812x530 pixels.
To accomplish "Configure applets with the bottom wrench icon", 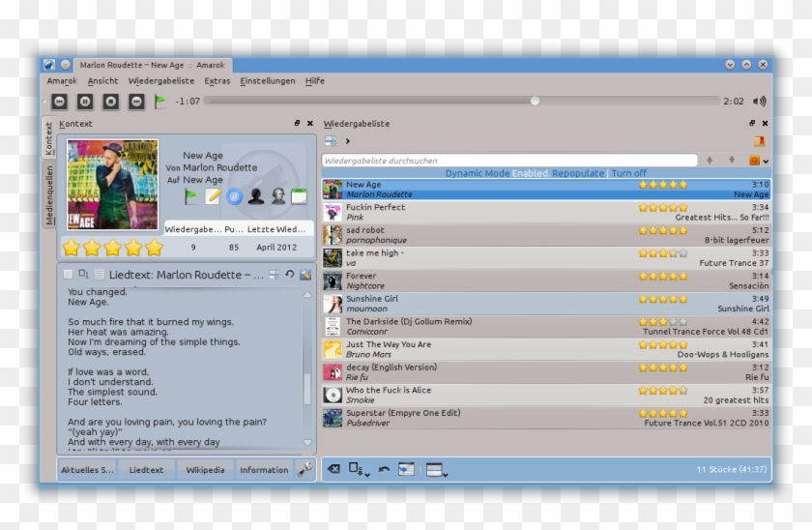I will (x=305, y=469).
